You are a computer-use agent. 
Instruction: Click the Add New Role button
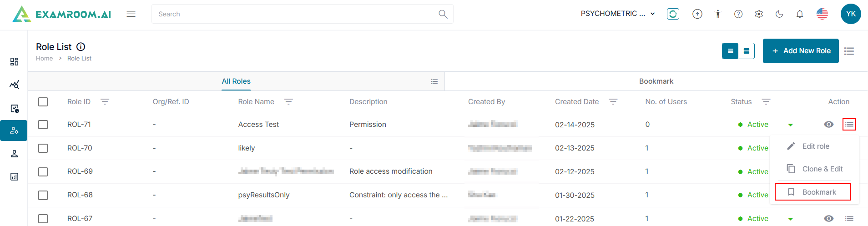pyautogui.click(x=801, y=51)
